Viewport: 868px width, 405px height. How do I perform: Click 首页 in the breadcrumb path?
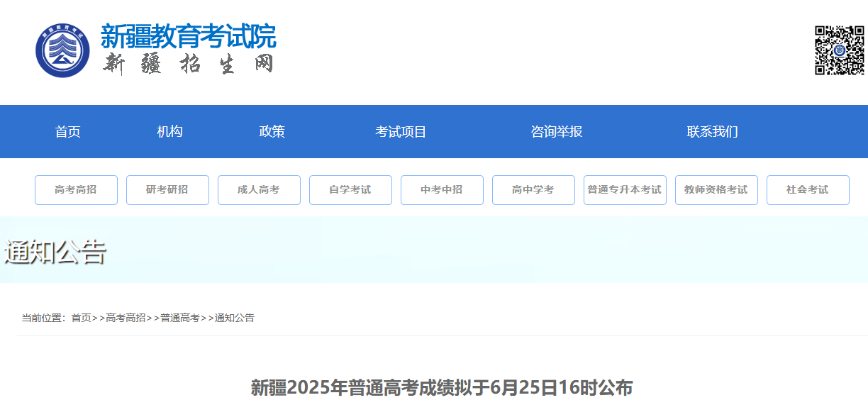pos(81,318)
